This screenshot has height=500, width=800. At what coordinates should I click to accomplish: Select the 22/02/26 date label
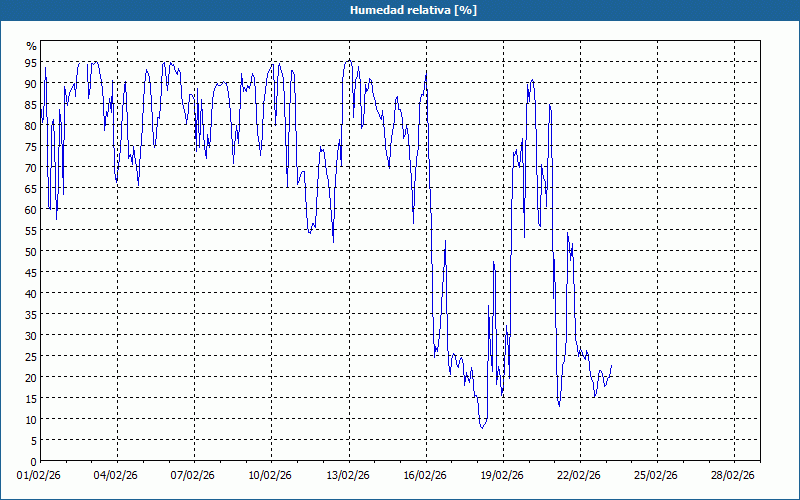point(579,475)
